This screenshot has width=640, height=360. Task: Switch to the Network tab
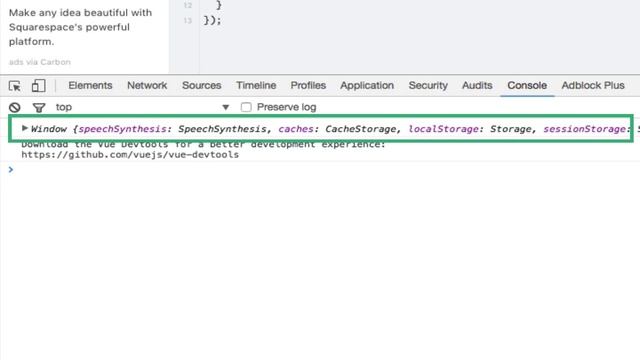tap(147, 85)
